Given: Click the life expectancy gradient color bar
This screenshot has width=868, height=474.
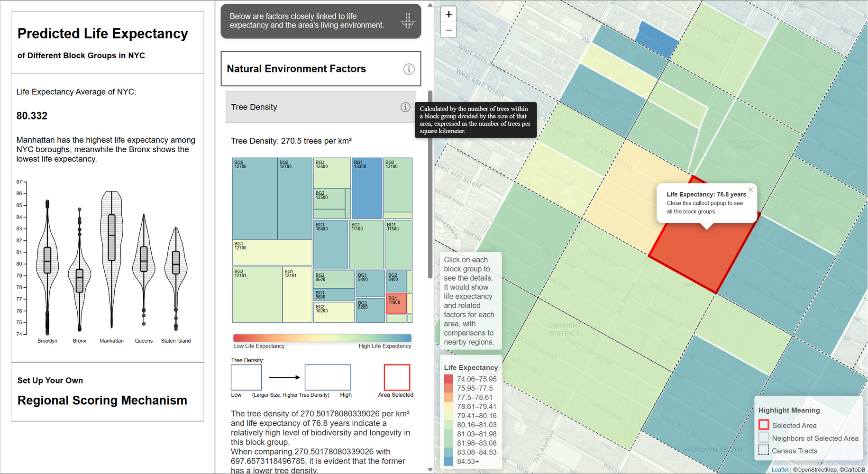Looking at the screenshot, I should [322, 338].
